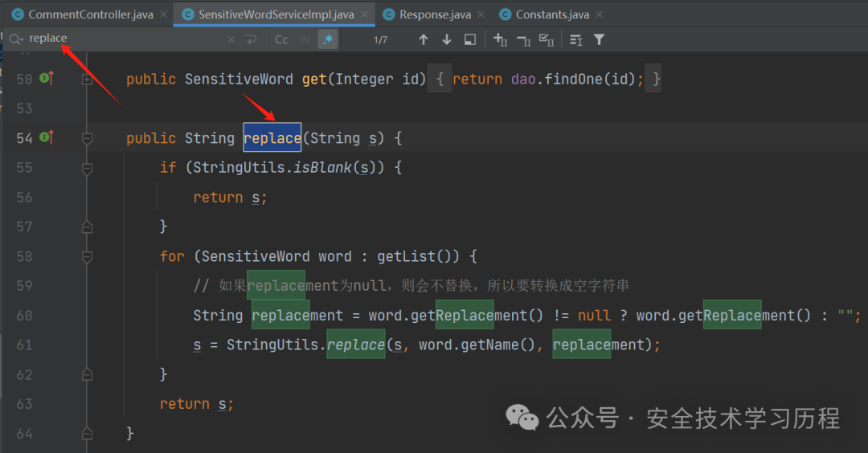Image resolution: width=868 pixels, height=453 pixels.
Task: Clear the search text with X icon
Action: point(231,39)
